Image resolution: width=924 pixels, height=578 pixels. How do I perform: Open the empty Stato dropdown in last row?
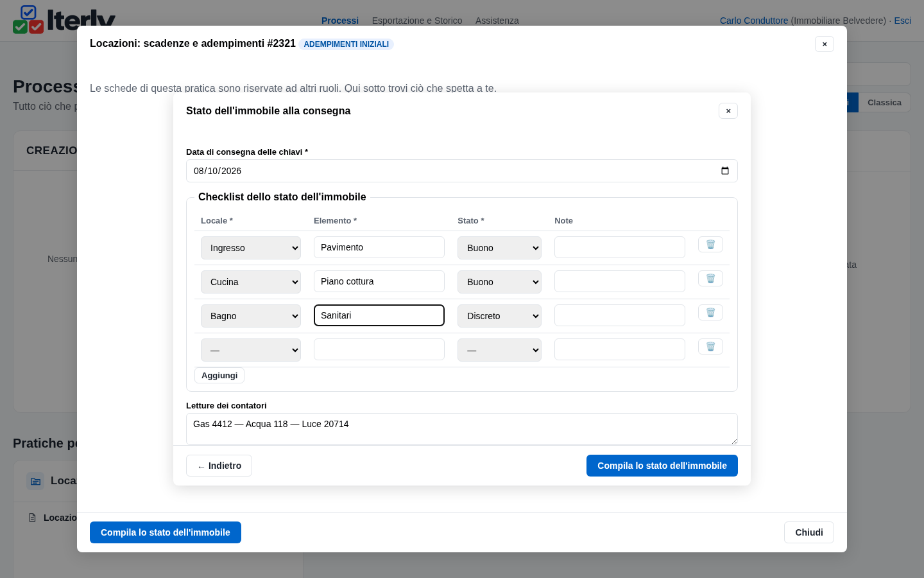click(499, 350)
